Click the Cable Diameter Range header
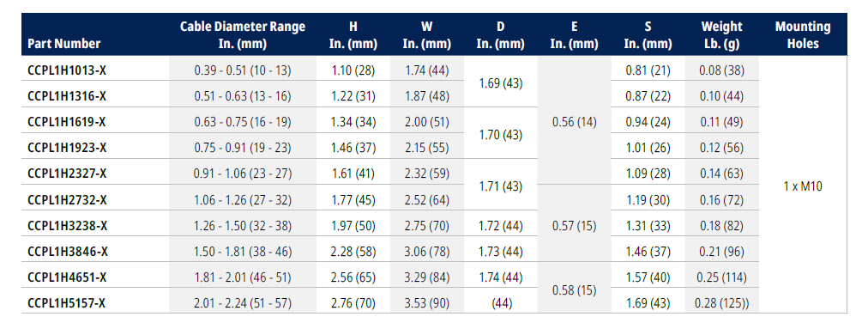This screenshot has height=329, width=868. 243,35
